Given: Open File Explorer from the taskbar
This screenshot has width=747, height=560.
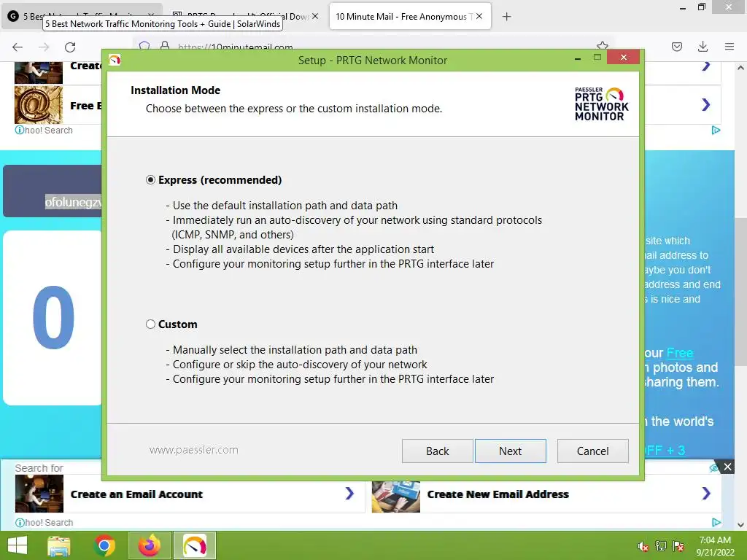Looking at the screenshot, I should pyautogui.click(x=59, y=545).
